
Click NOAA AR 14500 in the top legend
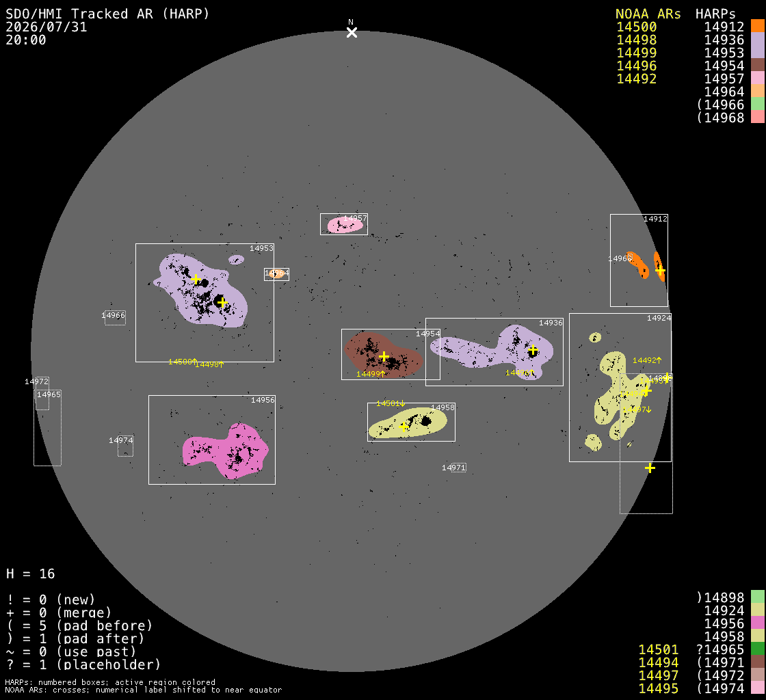(x=636, y=27)
